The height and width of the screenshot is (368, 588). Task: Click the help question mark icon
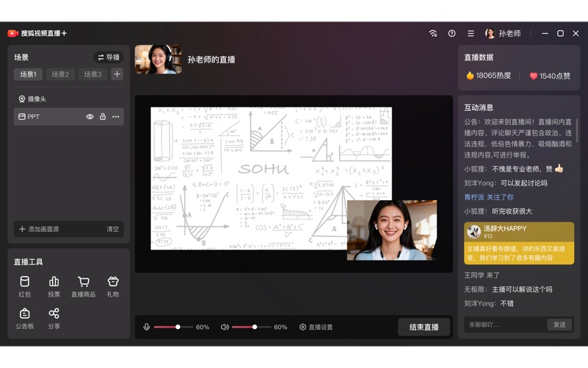pyautogui.click(x=452, y=34)
